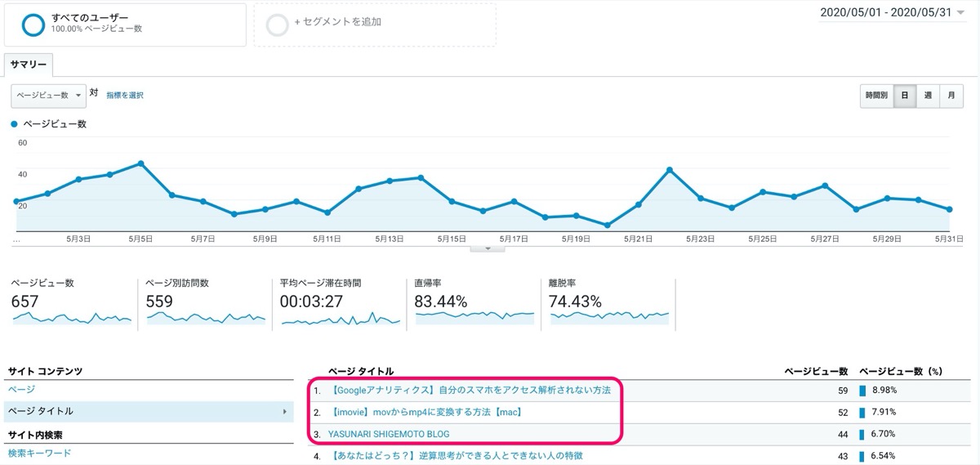Select the 離脱率 74.43% metric tile

click(609, 303)
